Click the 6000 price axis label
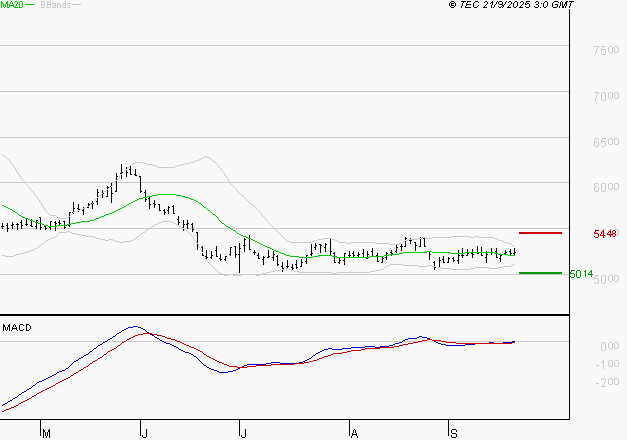Image resolution: width=627 pixels, height=440 pixels. 605,188
